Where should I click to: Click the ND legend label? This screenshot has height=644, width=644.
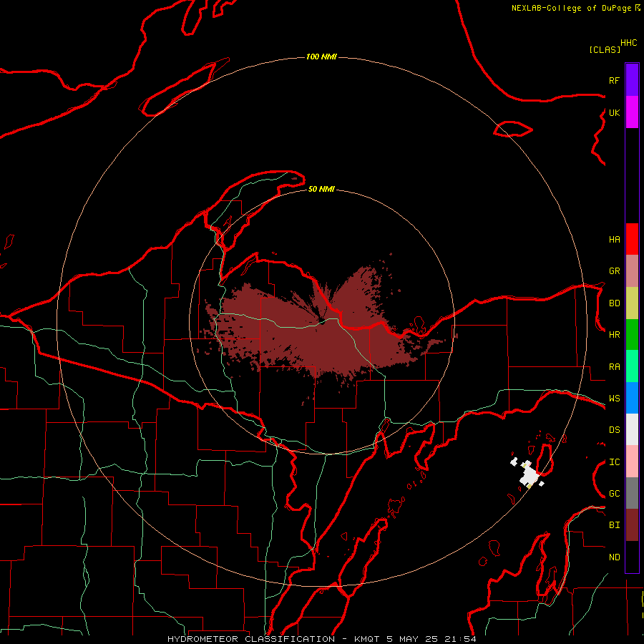point(614,557)
